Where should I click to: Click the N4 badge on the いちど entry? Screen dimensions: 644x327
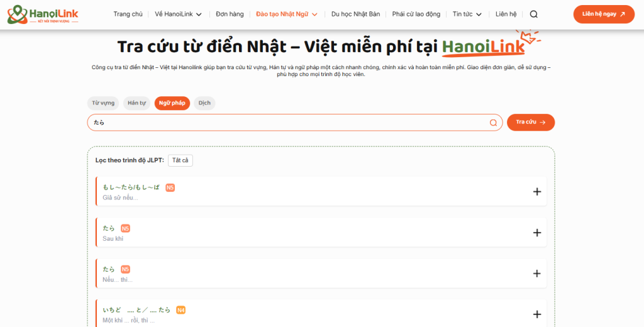pos(180,310)
